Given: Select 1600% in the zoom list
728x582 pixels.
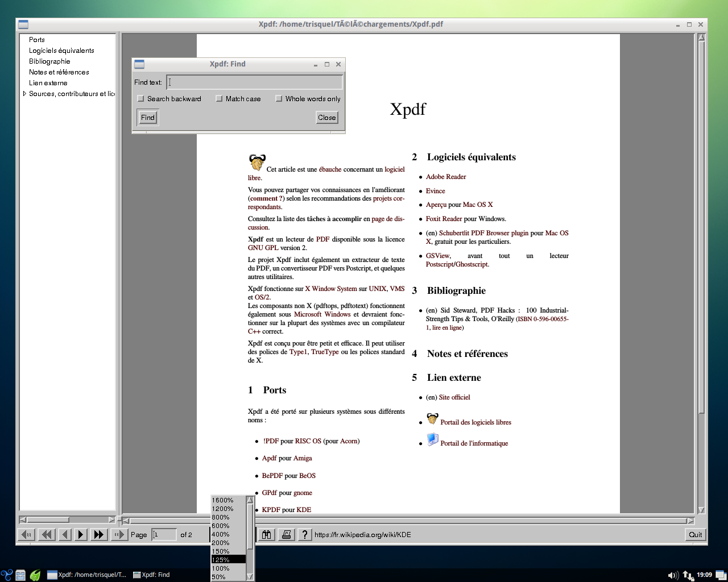Looking at the screenshot, I should pos(229,500).
